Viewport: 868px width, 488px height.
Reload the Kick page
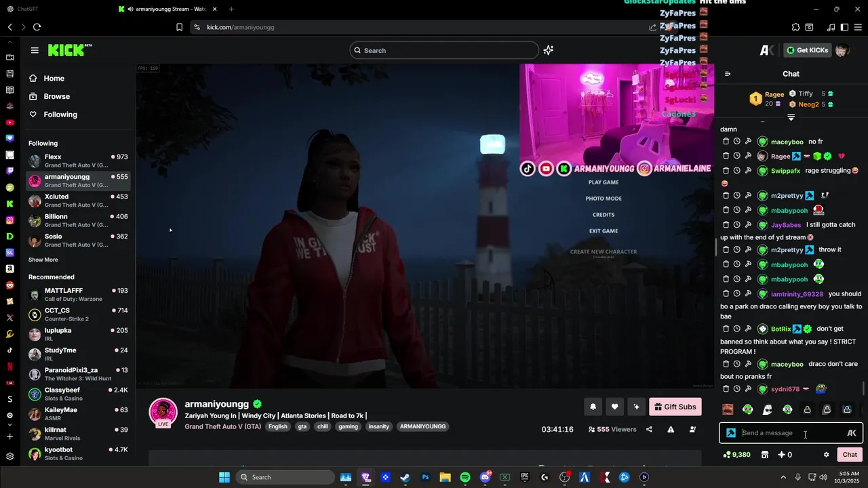point(37,27)
